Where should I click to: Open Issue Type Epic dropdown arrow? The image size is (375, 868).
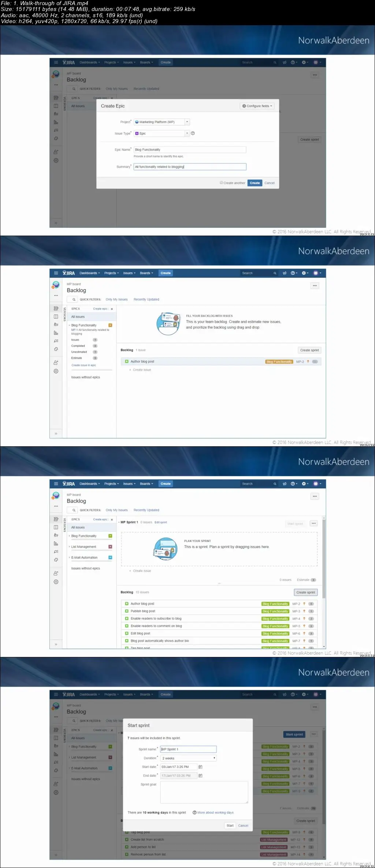click(x=187, y=133)
